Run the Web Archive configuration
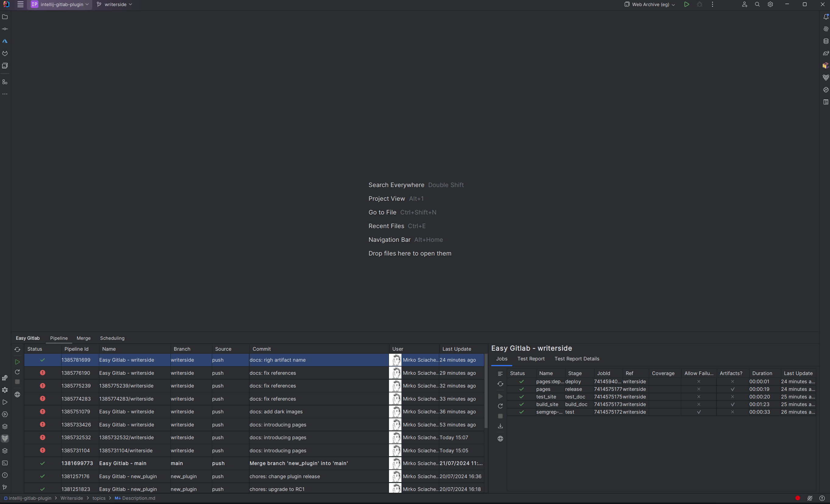The image size is (830, 504). (x=687, y=4)
